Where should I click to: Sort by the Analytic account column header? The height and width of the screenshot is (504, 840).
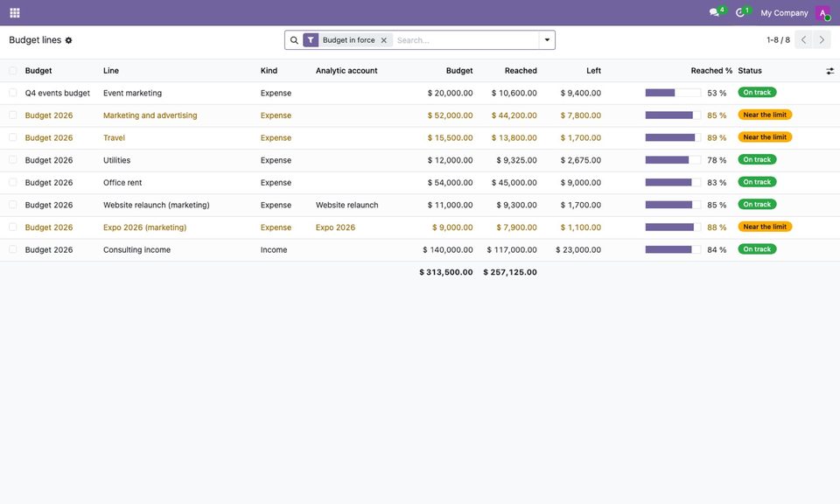tap(346, 71)
